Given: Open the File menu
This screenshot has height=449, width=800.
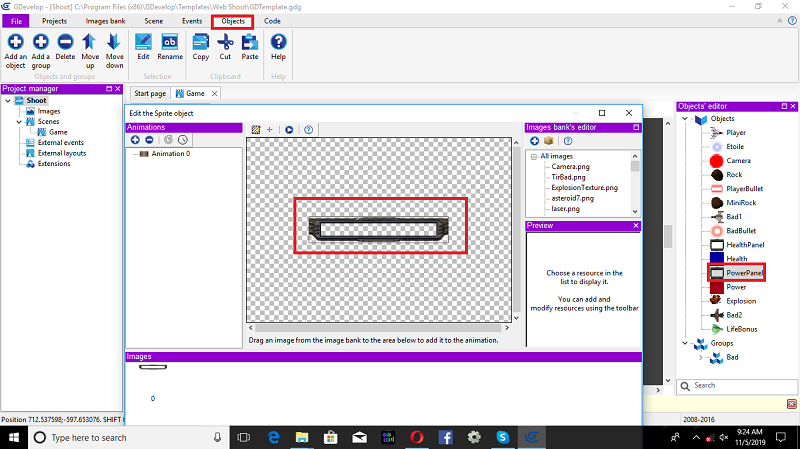Looking at the screenshot, I should tap(16, 21).
